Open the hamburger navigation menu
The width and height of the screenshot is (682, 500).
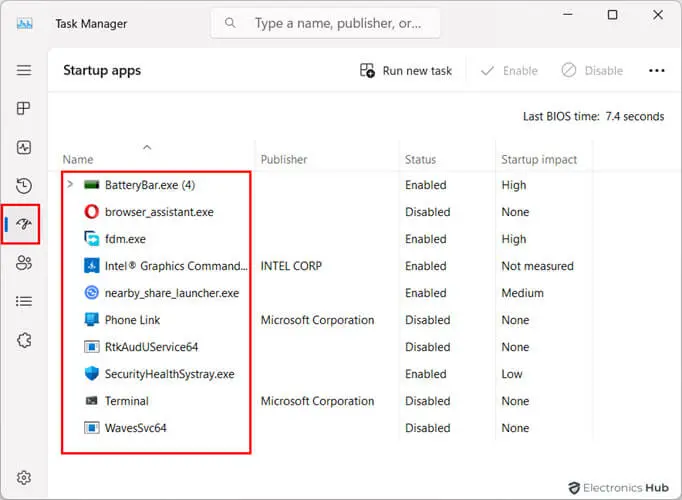click(24, 71)
